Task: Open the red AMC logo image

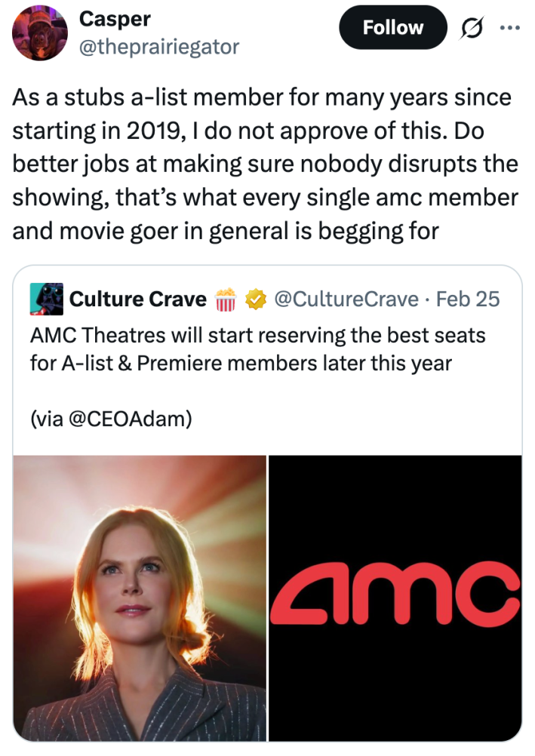Action: coord(395,598)
